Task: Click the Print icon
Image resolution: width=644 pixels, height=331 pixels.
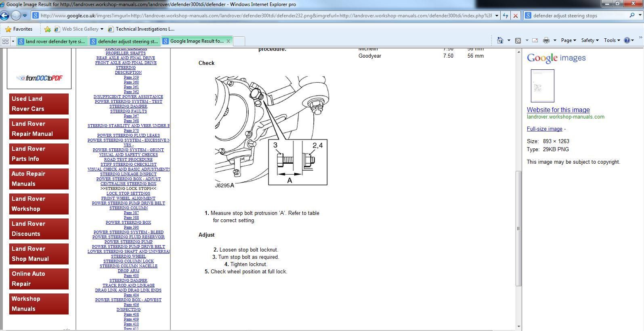Action: (546, 40)
